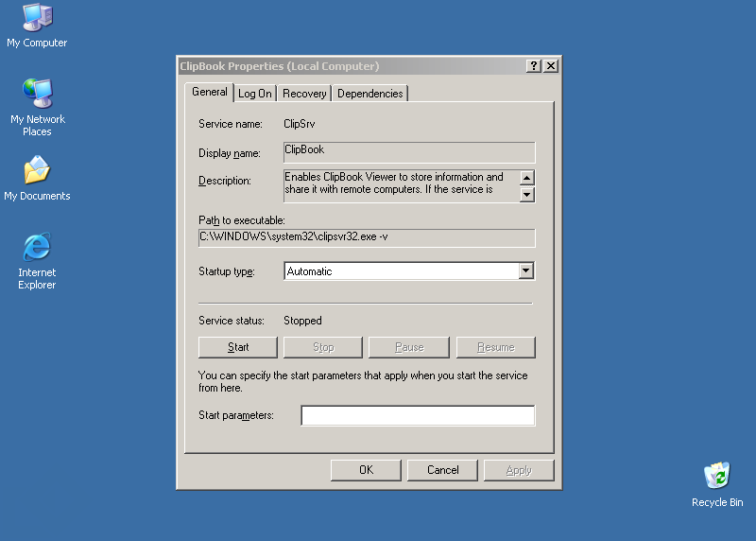Close the ClipBook Properties dialog
The image size is (756, 541).
(551, 65)
